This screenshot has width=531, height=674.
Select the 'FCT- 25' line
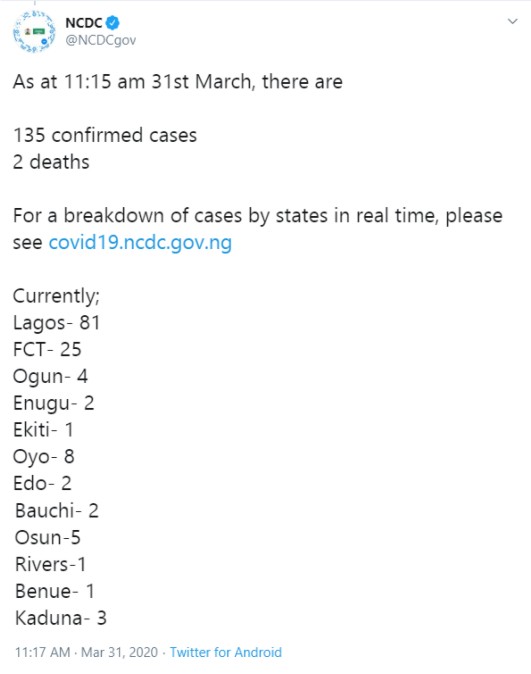[x=47, y=349]
